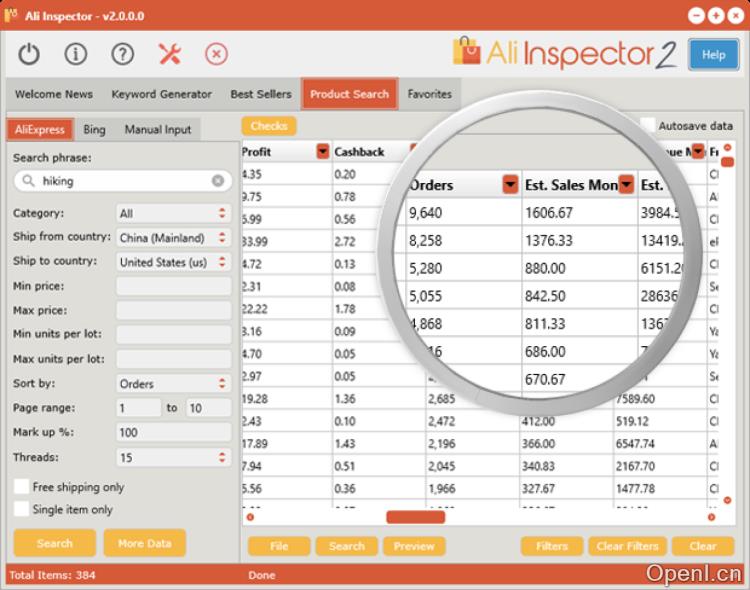Viewport: 750px width, 590px height.
Task: Click the Min price field
Action: (173, 286)
